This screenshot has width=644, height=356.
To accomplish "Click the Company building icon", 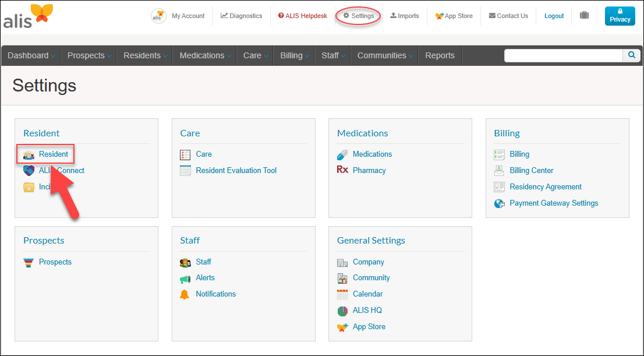I will click(342, 262).
